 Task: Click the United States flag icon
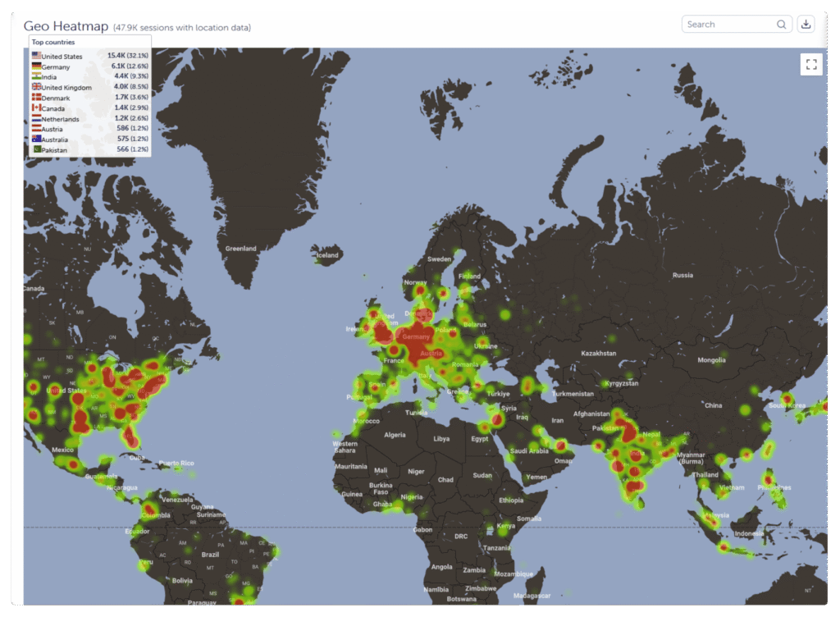(36, 55)
